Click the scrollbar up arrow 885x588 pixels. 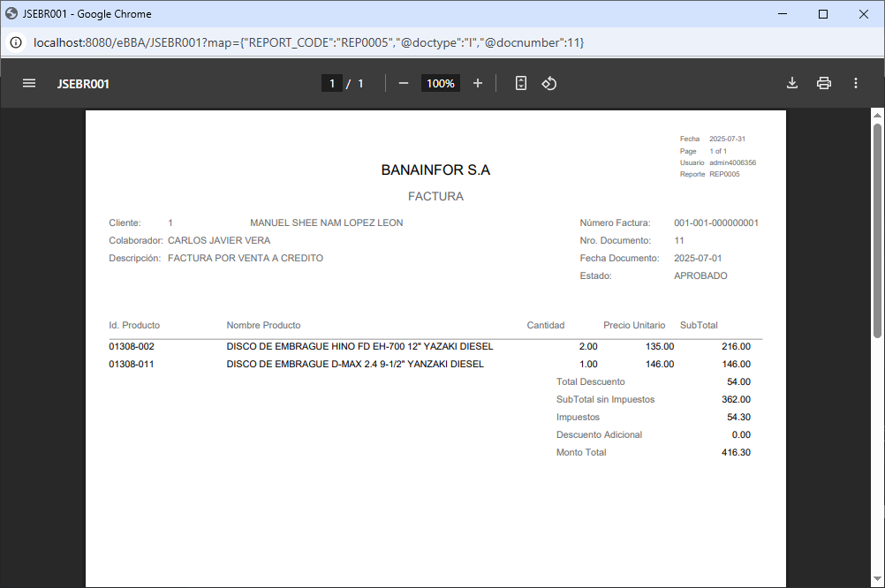[x=877, y=115]
